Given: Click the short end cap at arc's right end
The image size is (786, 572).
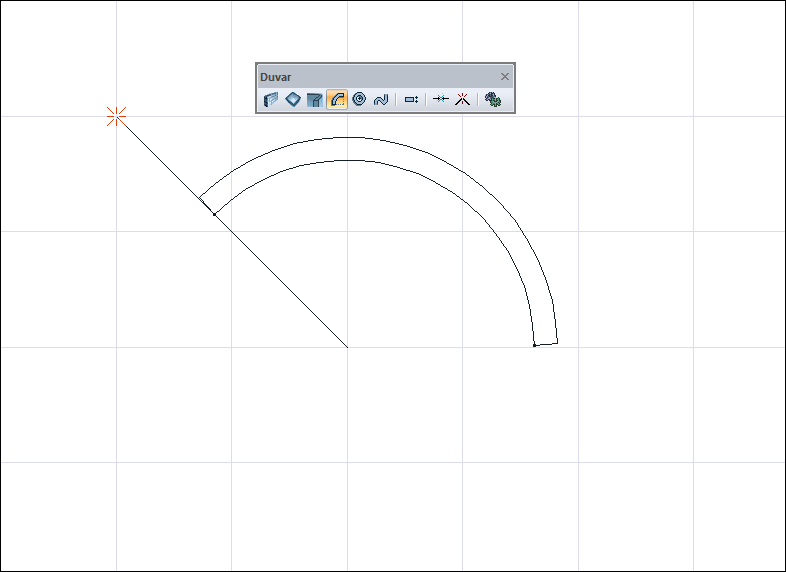Looking at the screenshot, I should tap(546, 344).
